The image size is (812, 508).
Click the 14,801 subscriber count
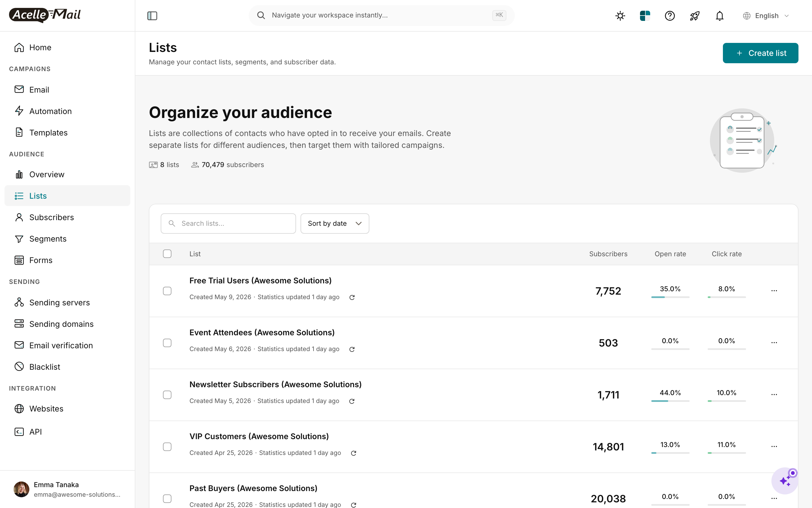608,447
